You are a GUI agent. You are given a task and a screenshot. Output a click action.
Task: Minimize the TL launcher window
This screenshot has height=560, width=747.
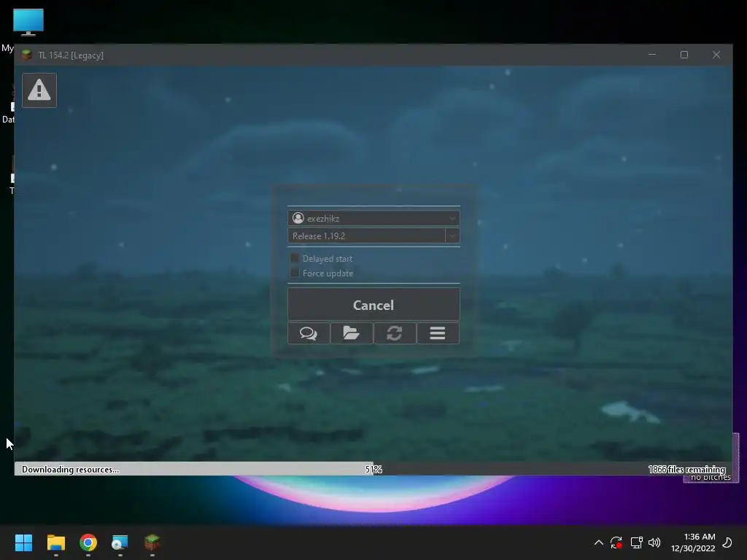[x=652, y=55]
